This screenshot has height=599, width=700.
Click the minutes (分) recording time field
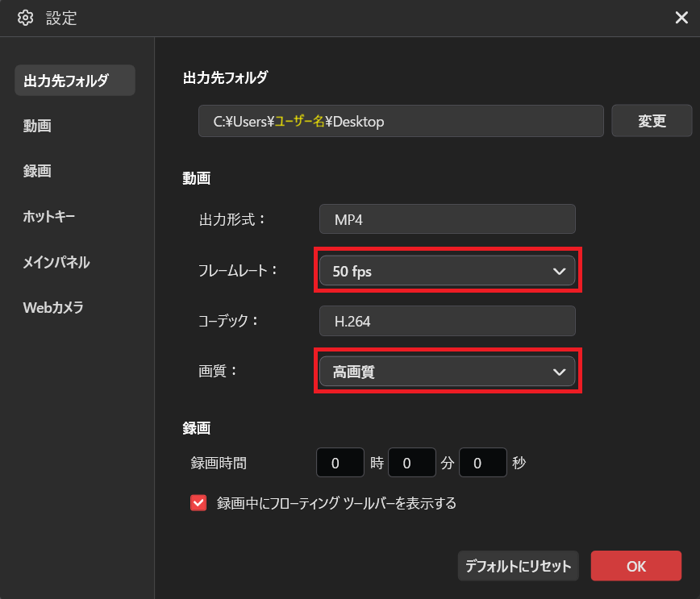[411, 462]
